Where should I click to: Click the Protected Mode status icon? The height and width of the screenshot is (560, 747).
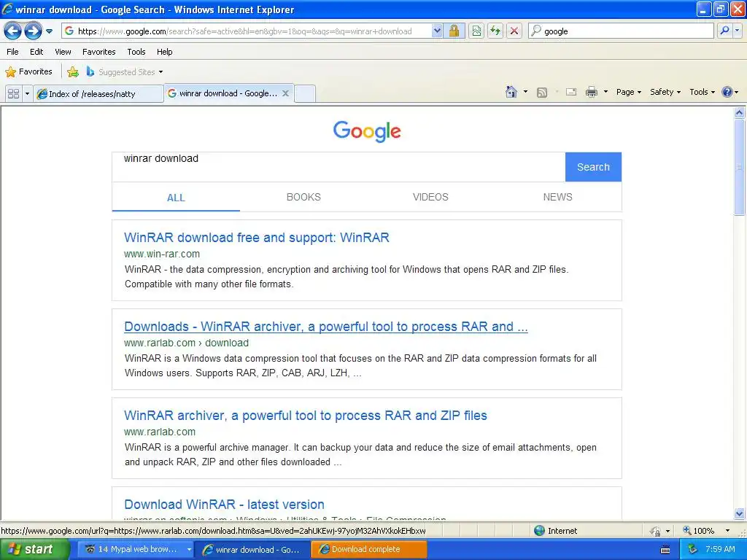click(x=656, y=531)
